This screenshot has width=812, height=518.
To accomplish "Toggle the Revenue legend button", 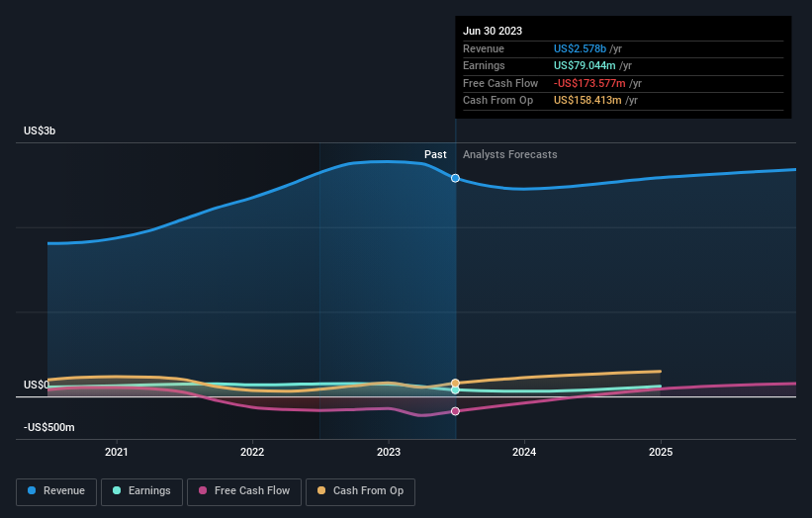I will [56, 491].
